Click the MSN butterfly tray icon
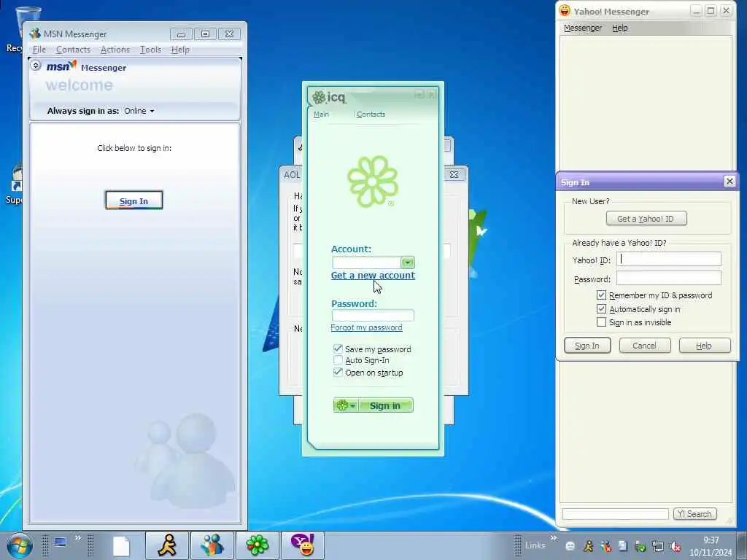This screenshot has height=560, width=747. (605, 546)
